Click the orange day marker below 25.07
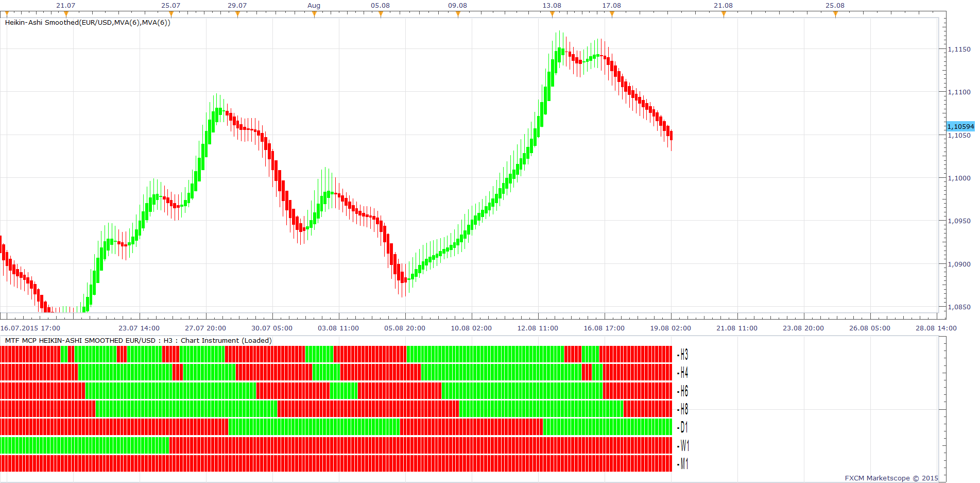 (171, 14)
